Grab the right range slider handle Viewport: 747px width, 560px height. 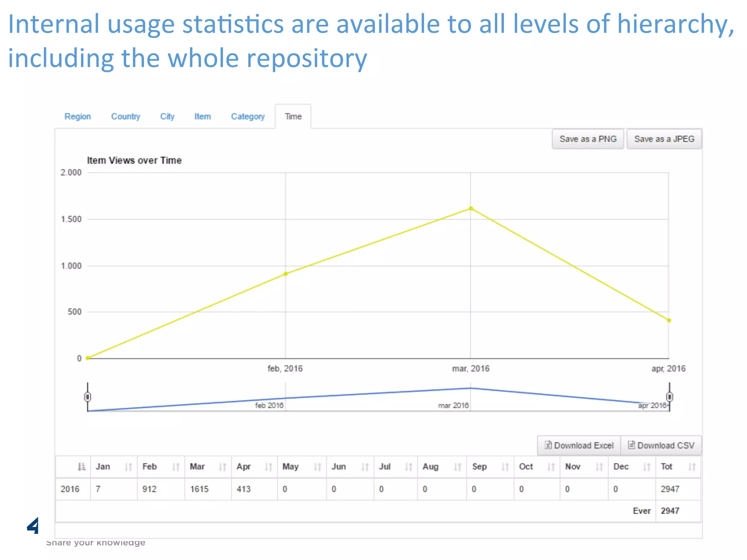pyautogui.click(x=669, y=397)
